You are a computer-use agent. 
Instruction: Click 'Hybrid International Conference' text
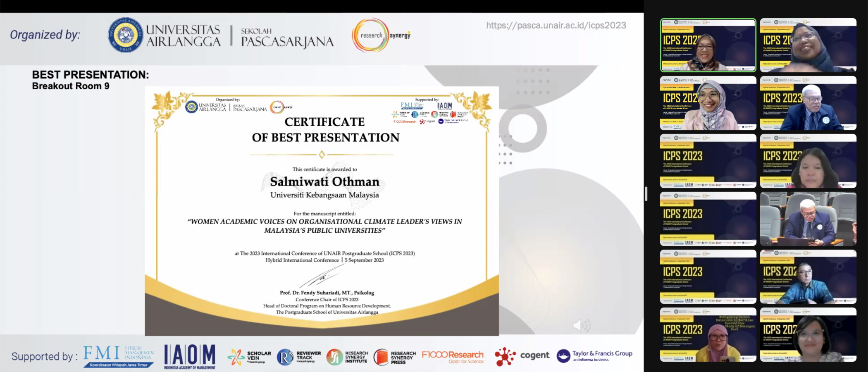pos(302,260)
